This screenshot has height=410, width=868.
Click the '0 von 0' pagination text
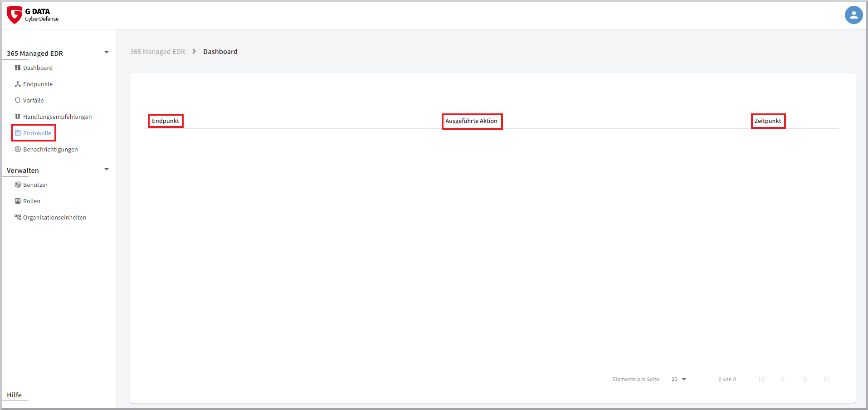point(727,379)
